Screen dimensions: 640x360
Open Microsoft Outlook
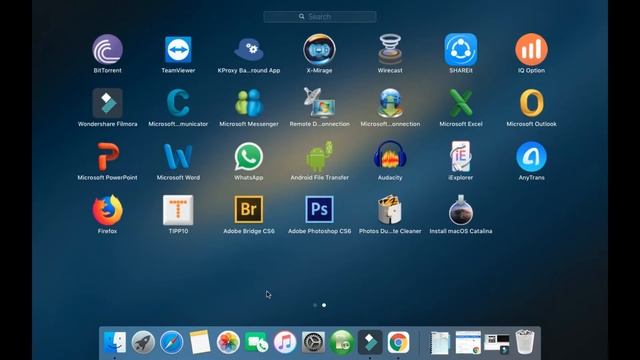click(531, 103)
